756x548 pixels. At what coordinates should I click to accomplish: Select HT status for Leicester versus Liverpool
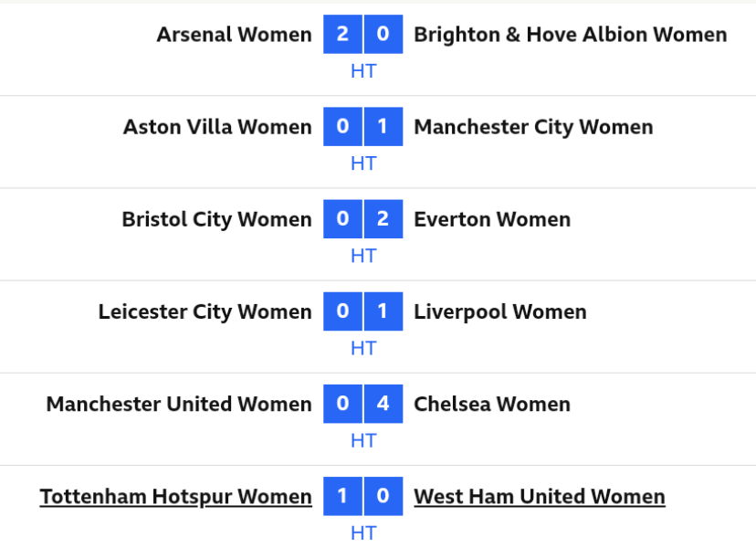[x=362, y=348]
